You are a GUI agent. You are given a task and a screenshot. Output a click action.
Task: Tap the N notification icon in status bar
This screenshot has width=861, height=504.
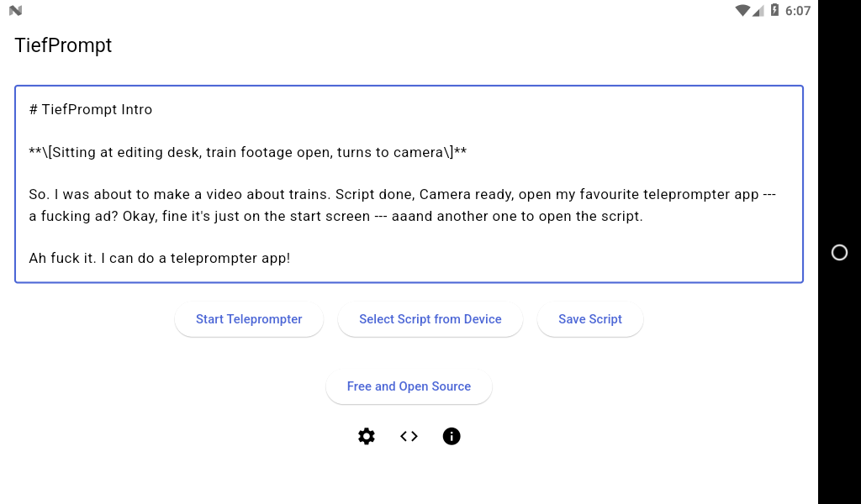(15, 10)
